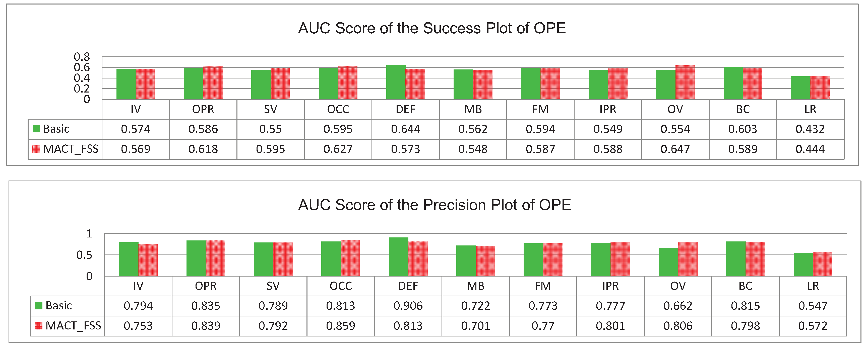Click the 0.8 axis label on the success chart

[x=82, y=57]
